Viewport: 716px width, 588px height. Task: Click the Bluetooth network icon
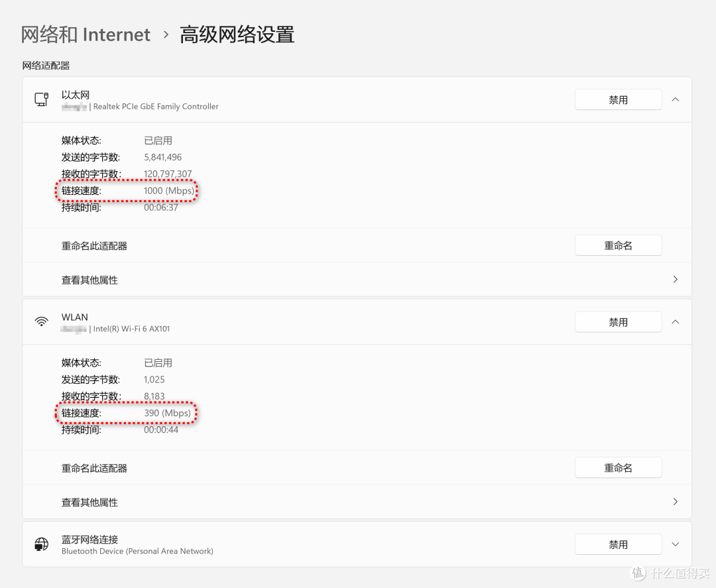41,544
